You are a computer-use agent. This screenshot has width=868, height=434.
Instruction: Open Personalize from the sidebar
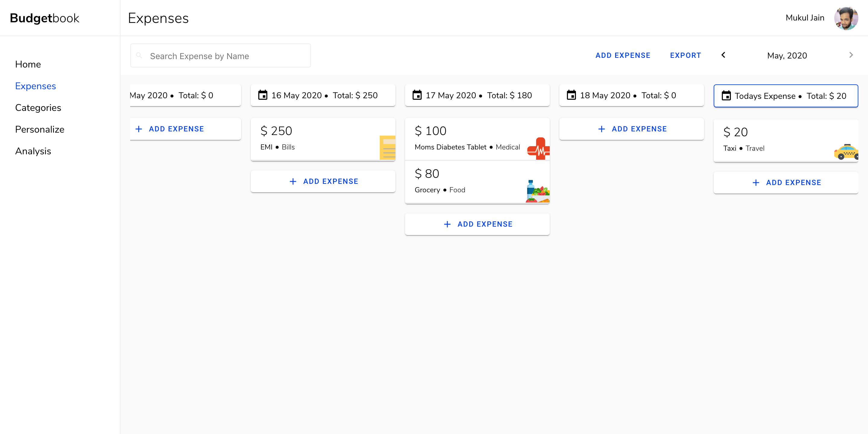(40, 129)
